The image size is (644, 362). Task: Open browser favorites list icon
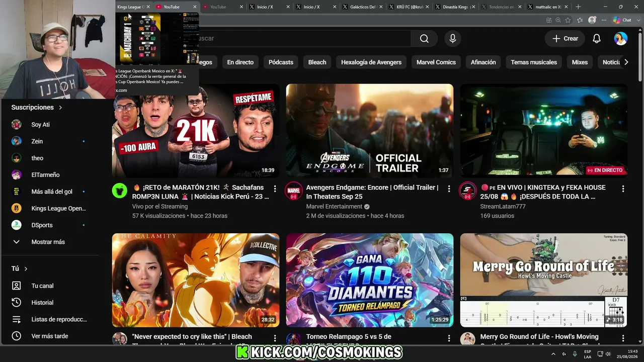coord(580,20)
